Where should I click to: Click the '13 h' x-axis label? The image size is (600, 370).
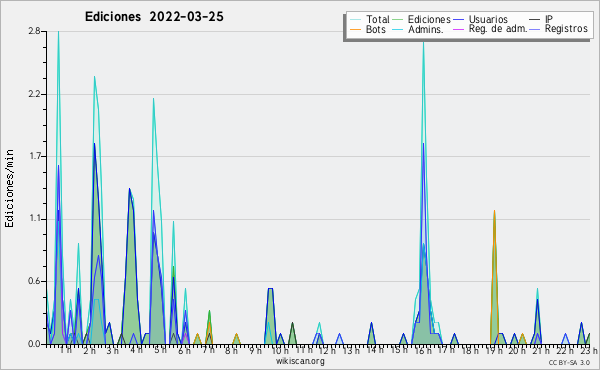[x=351, y=350]
